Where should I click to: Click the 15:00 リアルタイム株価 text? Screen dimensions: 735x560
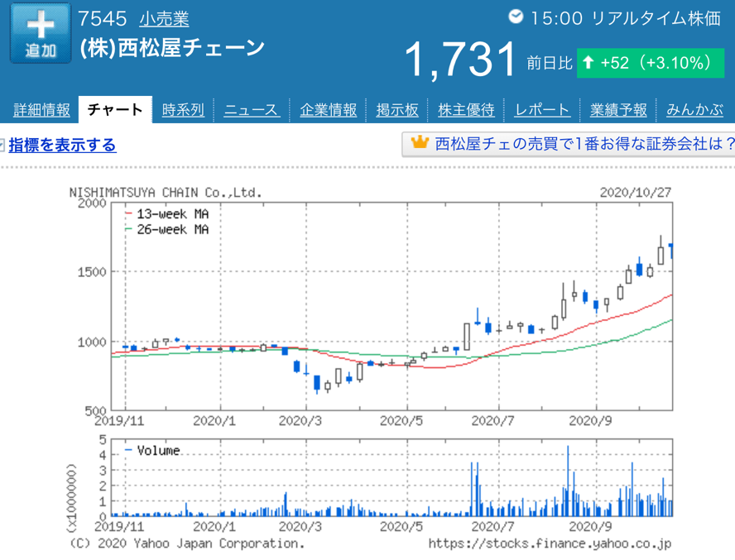point(626,18)
